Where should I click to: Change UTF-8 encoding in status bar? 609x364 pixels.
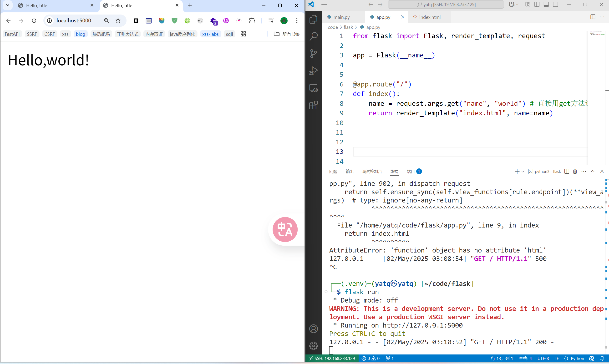tap(543, 358)
